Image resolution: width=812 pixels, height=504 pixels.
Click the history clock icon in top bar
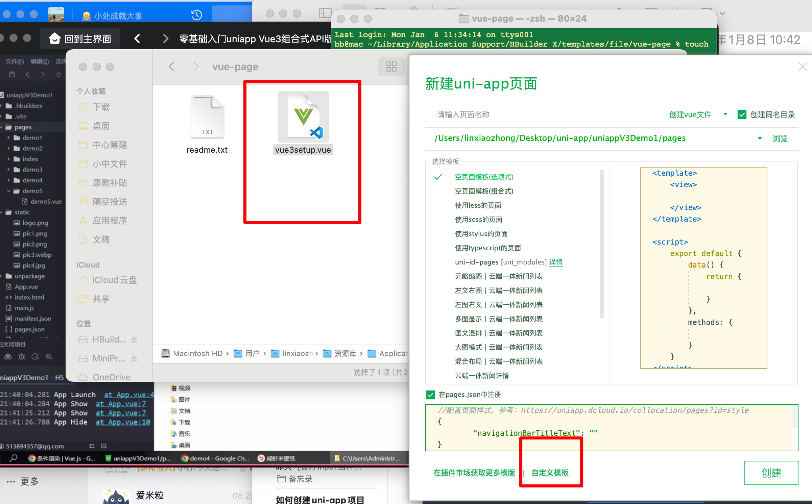(x=196, y=15)
